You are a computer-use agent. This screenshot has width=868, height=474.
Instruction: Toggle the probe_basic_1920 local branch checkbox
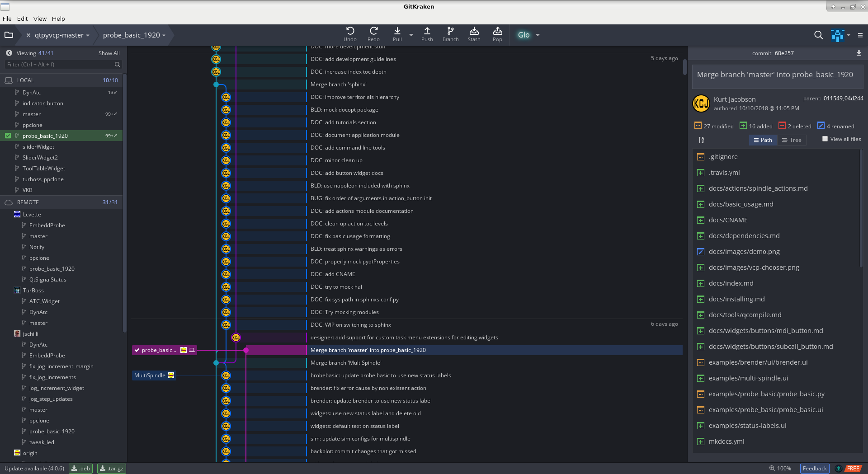(8, 136)
